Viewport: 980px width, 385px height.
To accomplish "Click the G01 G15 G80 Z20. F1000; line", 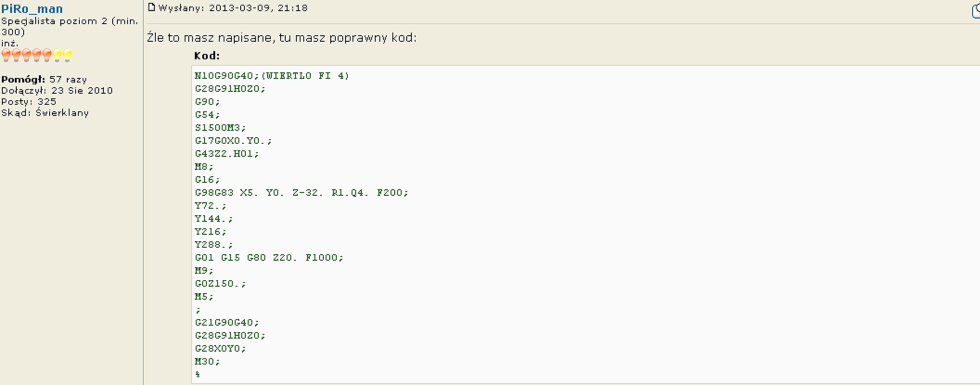I will (x=269, y=257).
